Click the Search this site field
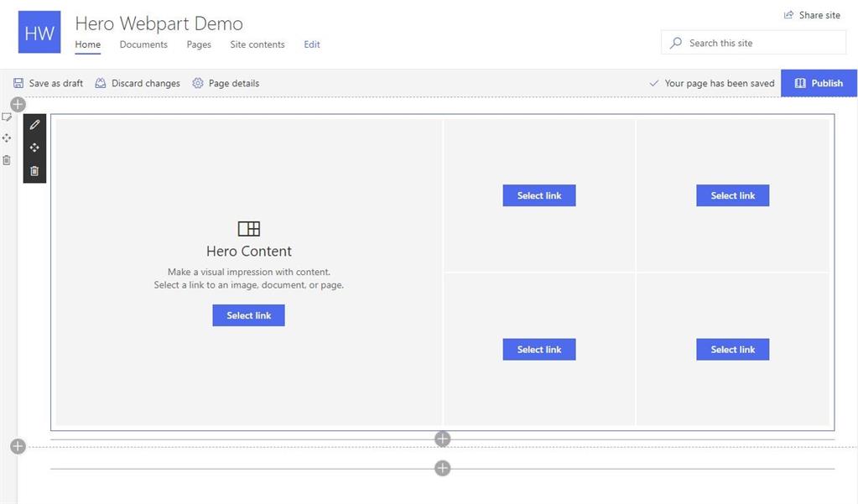858x504 pixels. tap(751, 42)
